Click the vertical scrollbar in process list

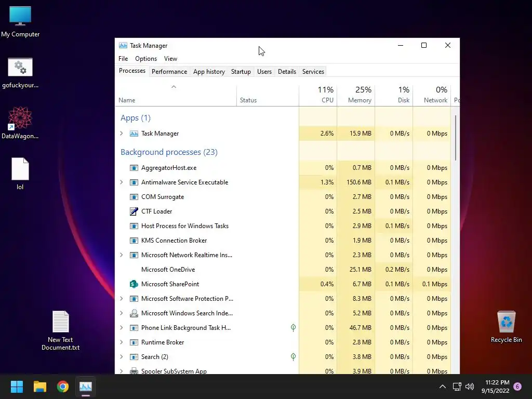click(x=456, y=138)
